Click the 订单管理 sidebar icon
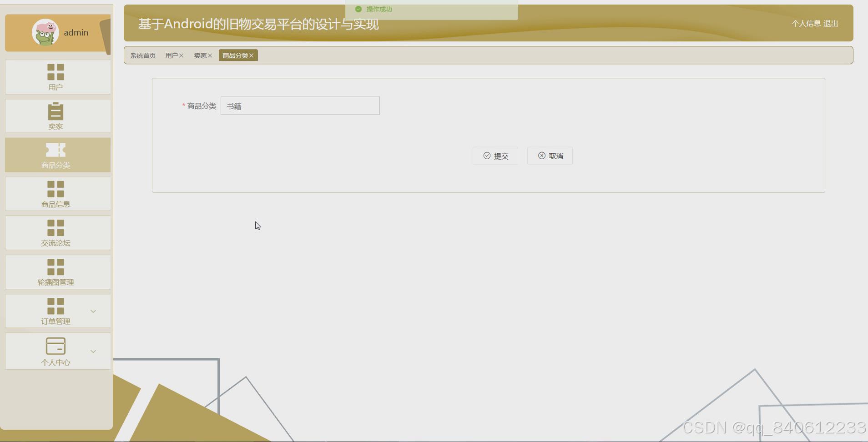 (x=56, y=311)
